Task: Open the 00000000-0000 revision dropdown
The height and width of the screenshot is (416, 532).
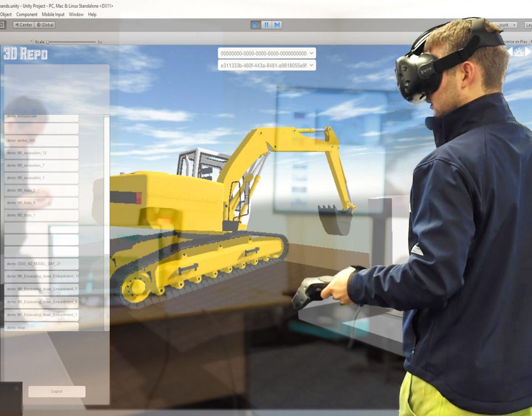Action: click(267, 53)
